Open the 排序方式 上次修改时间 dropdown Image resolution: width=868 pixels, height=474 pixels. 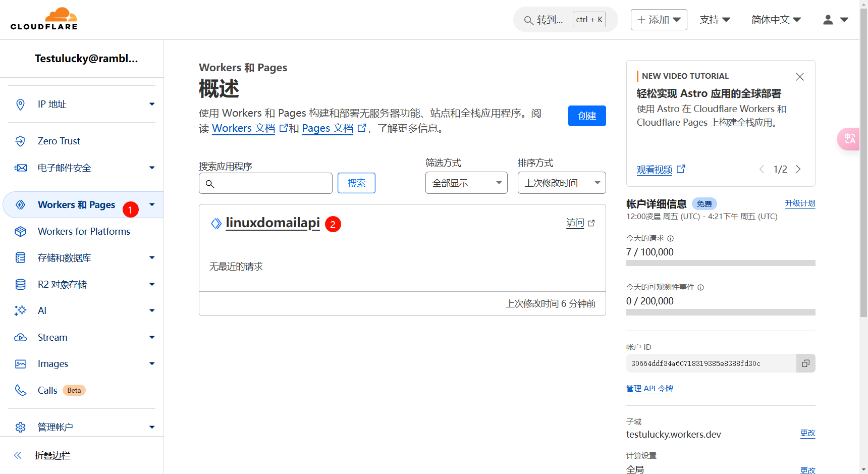point(562,183)
